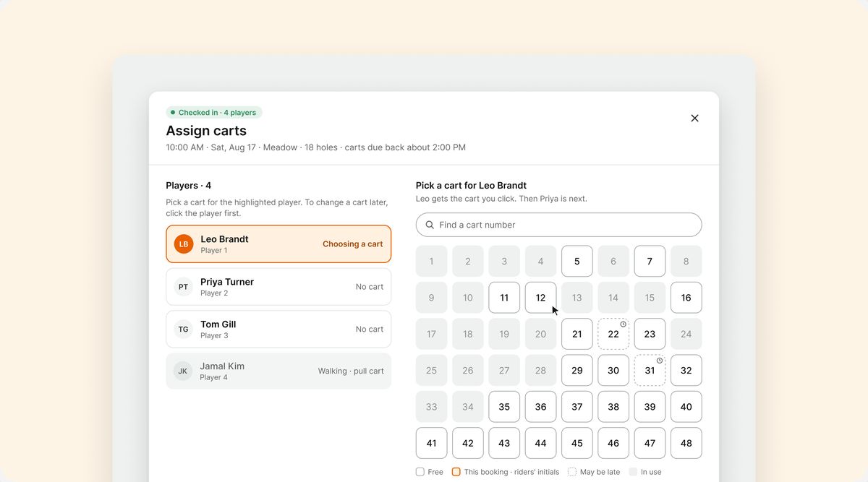Click the Checked in · 4 players badge
868x482 pixels.
coord(214,113)
